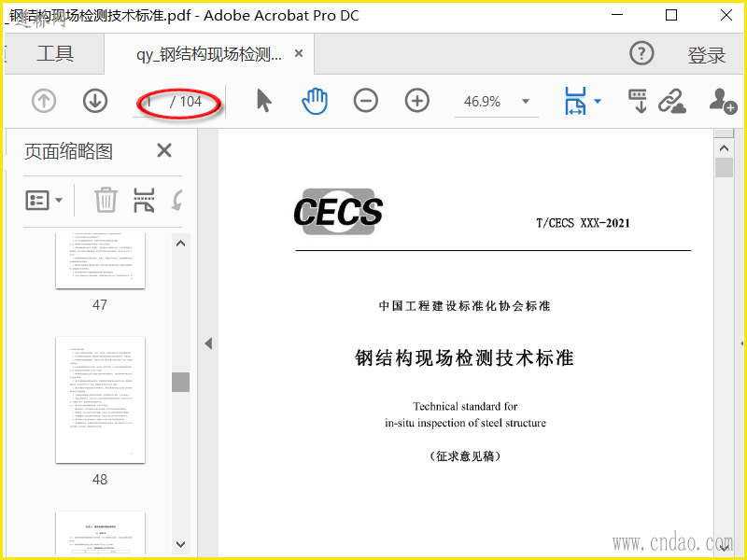Click the add-person share icon
The height and width of the screenshot is (560, 747).
click(x=723, y=101)
